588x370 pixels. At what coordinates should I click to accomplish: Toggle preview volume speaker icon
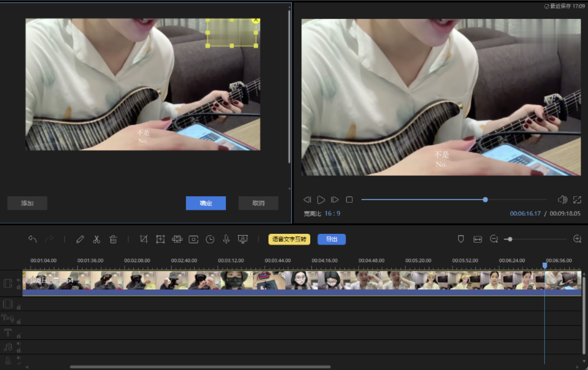point(563,200)
